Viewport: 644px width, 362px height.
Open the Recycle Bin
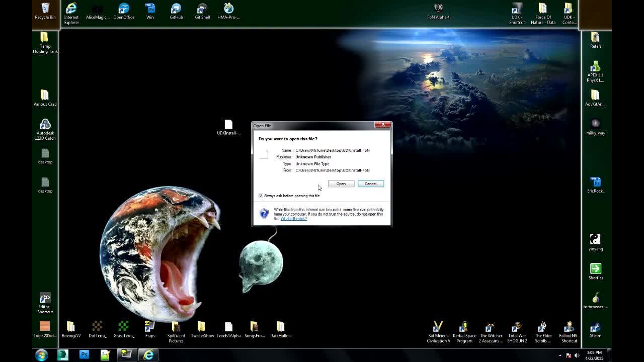click(x=45, y=9)
